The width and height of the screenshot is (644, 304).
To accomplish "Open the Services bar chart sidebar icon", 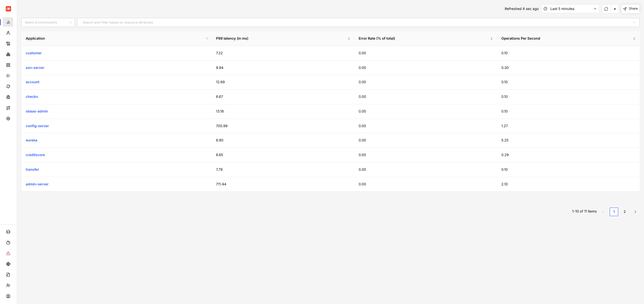I will 8,22.
